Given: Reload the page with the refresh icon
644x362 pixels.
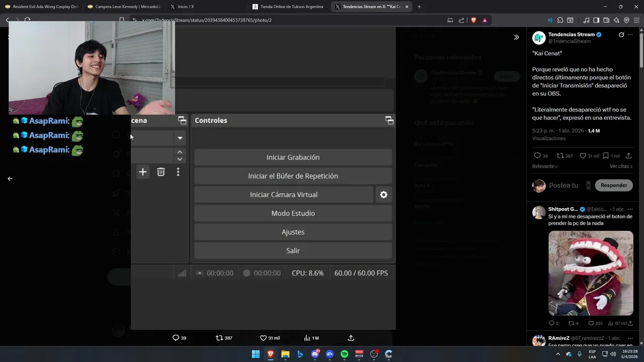Looking at the screenshot, I should pos(28,20).
